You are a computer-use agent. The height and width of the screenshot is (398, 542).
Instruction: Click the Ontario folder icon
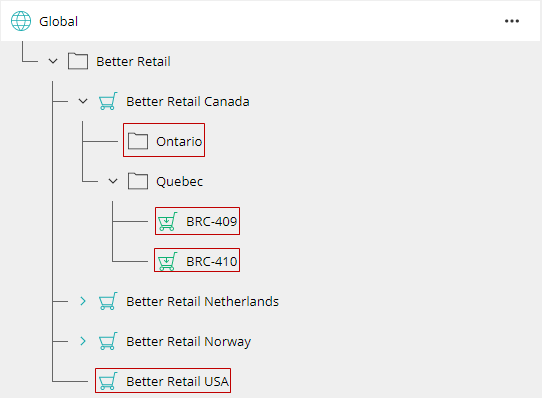pyautogui.click(x=138, y=141)
